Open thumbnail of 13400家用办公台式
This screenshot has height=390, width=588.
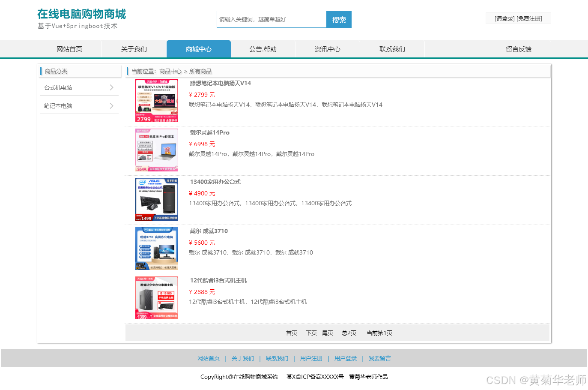157,199
